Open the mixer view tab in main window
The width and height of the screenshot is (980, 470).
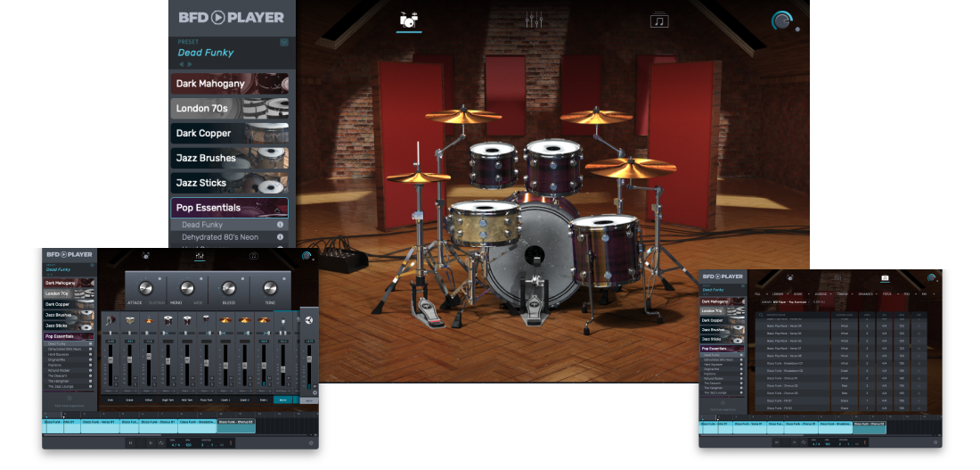[534, 20]
